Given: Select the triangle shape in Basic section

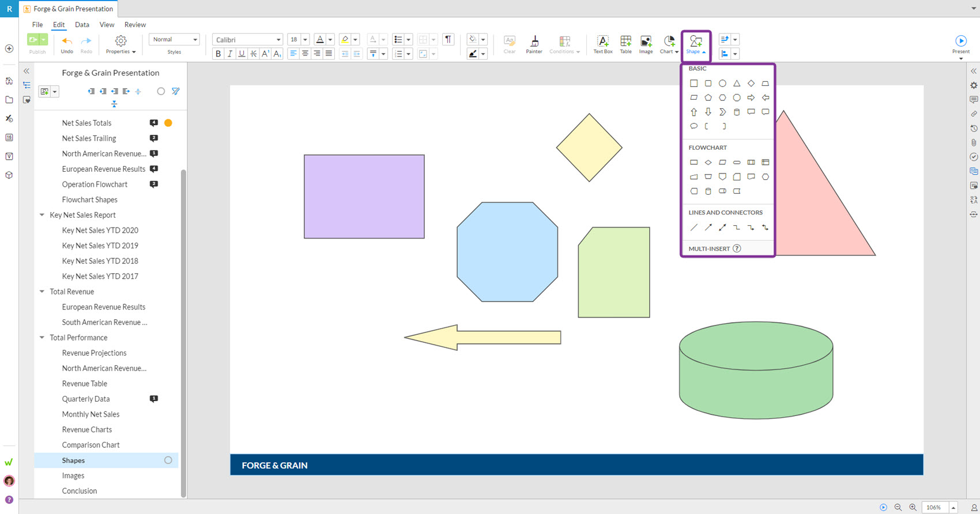Looking at the screenshot, I should click(737, 84).
